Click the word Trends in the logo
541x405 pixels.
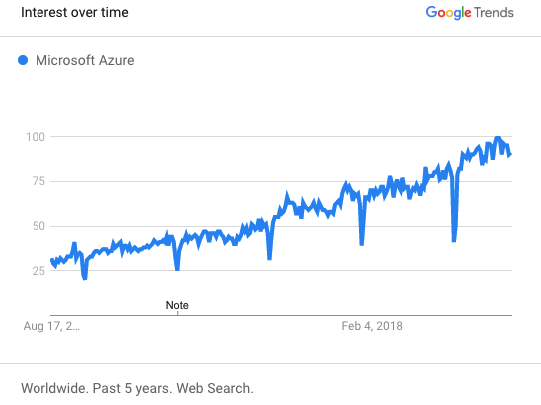(494, 13)
